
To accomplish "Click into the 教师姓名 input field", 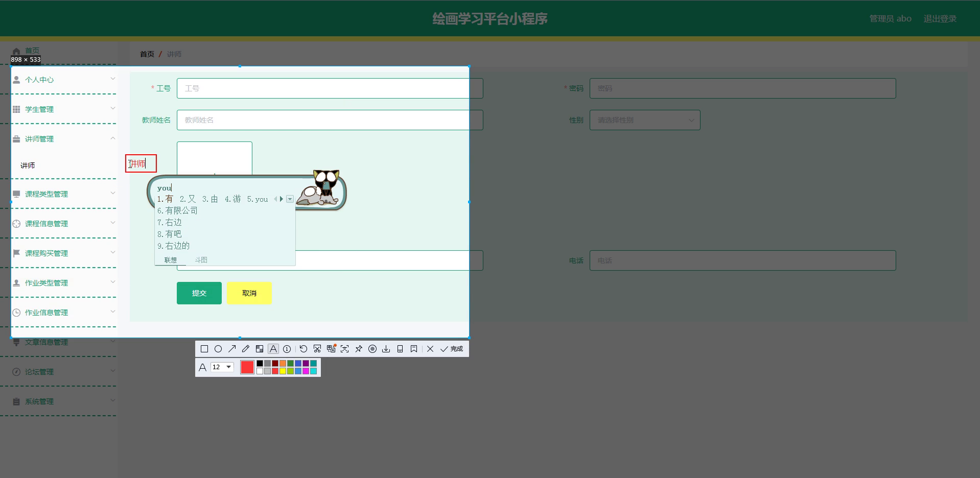I will coord(330,120).
